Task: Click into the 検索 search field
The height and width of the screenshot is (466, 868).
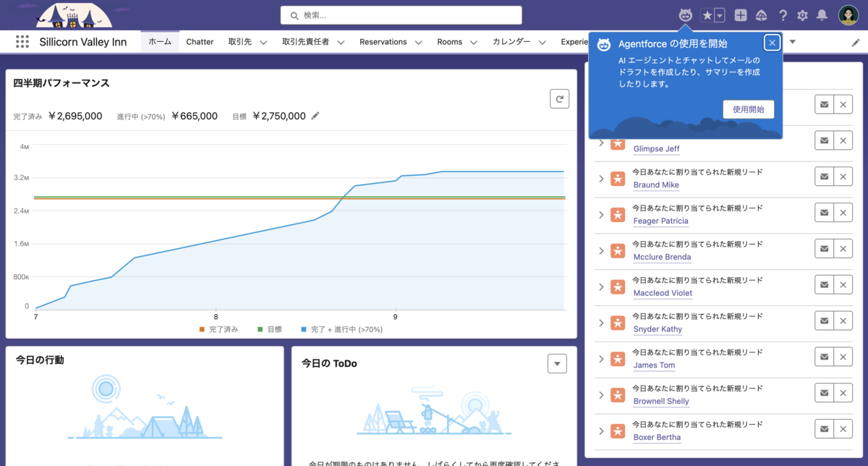Action: pyautogui.click(x=401, y=15)
